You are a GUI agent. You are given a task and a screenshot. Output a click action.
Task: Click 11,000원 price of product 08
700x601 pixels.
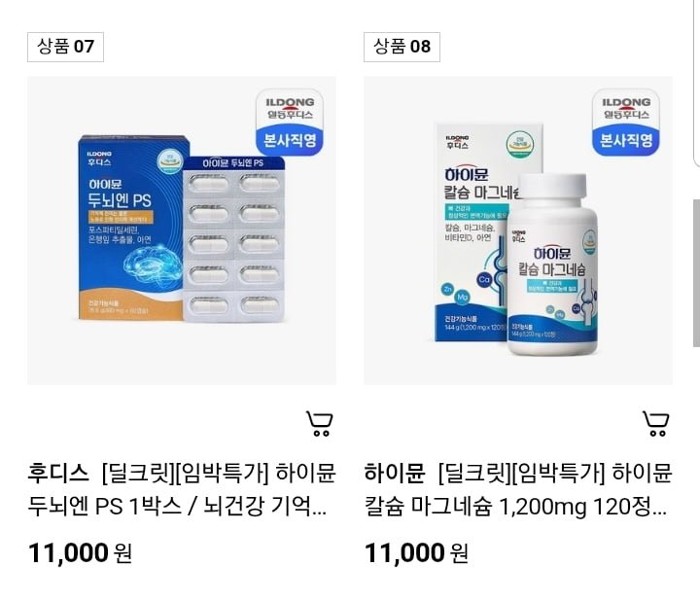[416, 552]
